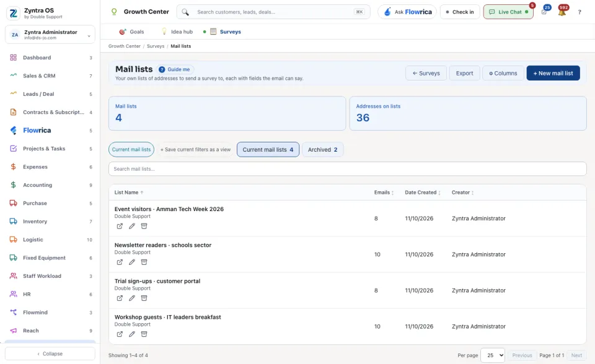
Task: Edit the Event visitors mail list
Action: (x=131, y=226)
